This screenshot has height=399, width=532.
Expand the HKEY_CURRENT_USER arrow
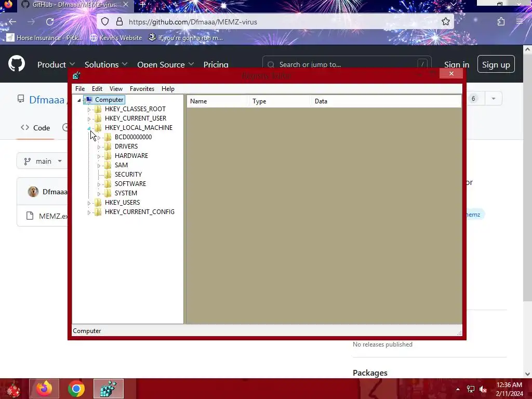click(x=89, y=119)
